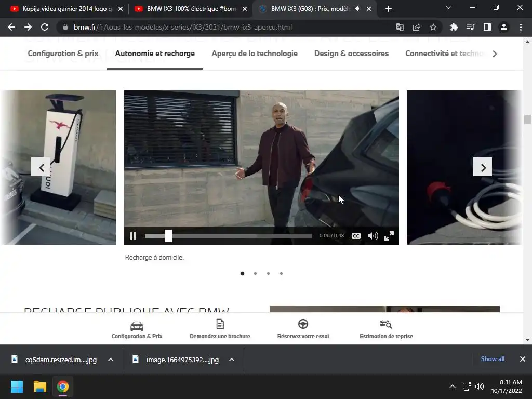
Task: Bookmark this page with the star
Action: 433,27
